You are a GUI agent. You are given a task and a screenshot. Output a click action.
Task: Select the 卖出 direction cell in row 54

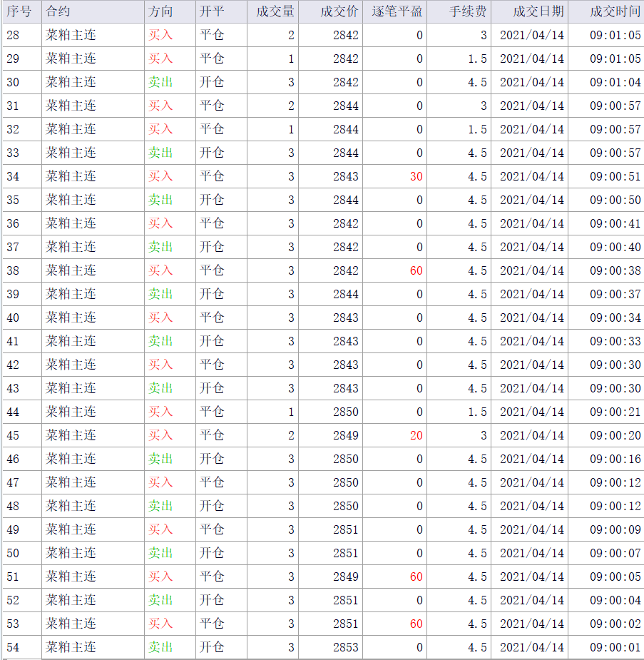point(160,647)
